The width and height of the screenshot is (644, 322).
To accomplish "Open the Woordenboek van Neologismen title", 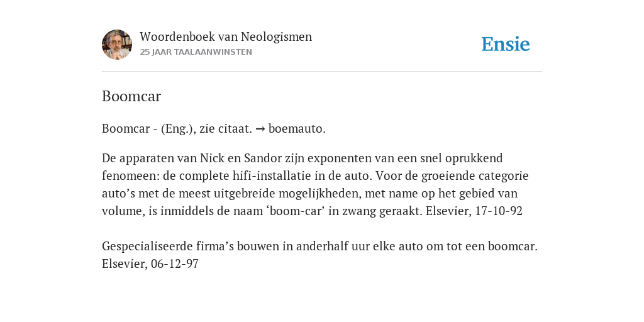I will tap(226, 36).
